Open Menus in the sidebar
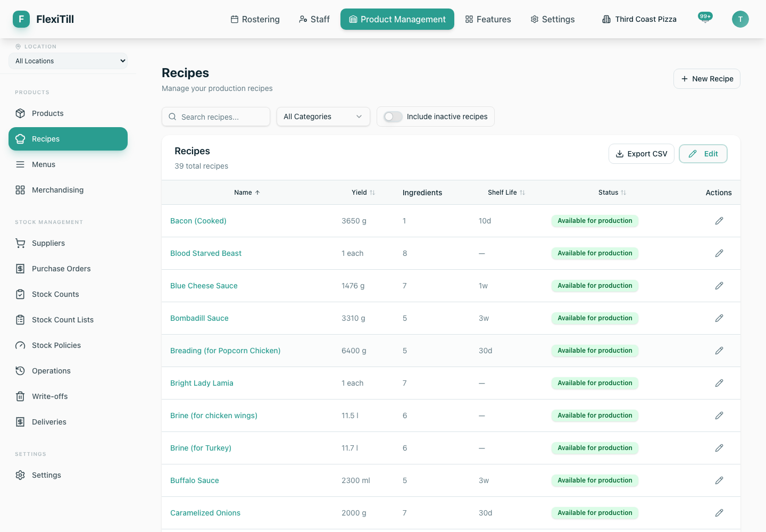 68,164
